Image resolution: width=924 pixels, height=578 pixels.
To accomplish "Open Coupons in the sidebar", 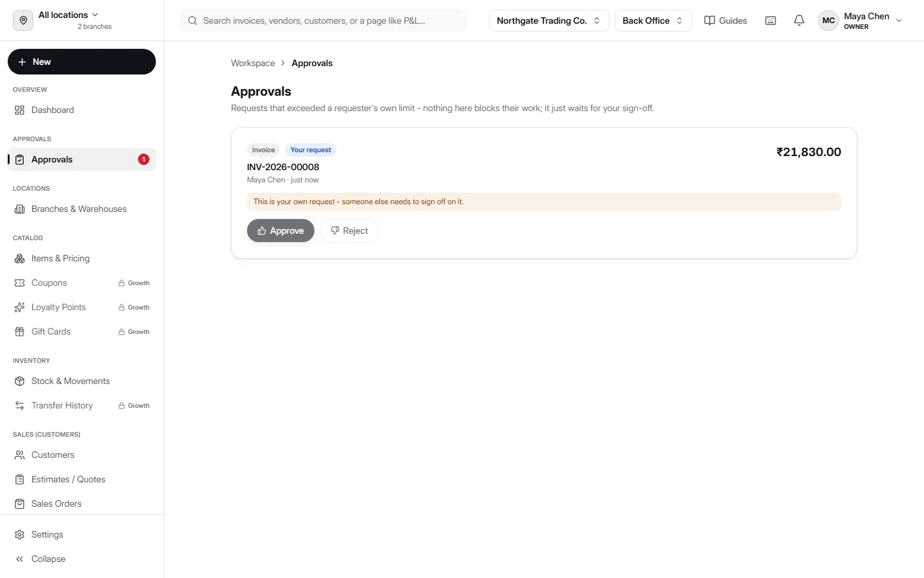I will (81, 283).
